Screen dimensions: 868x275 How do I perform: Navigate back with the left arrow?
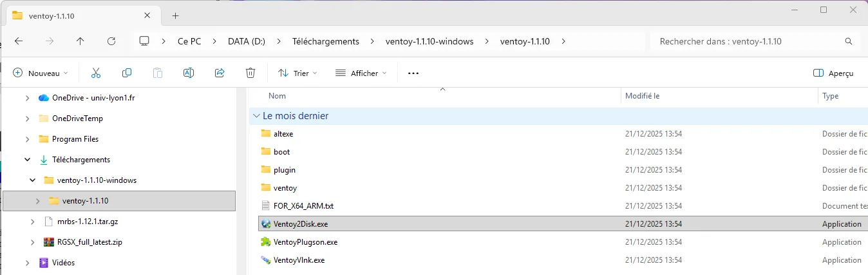[19, 41]
